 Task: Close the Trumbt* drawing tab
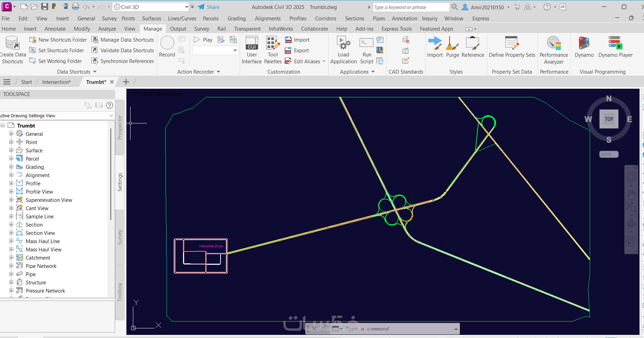click(x=112, y=82)
